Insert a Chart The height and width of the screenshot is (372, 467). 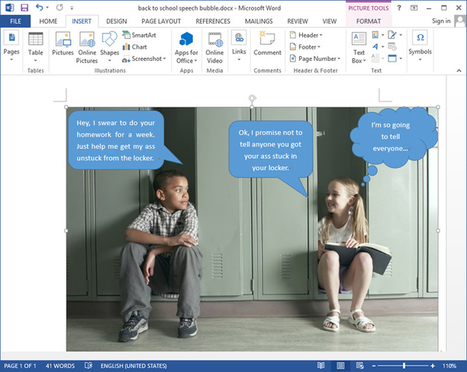pos(135,47)
